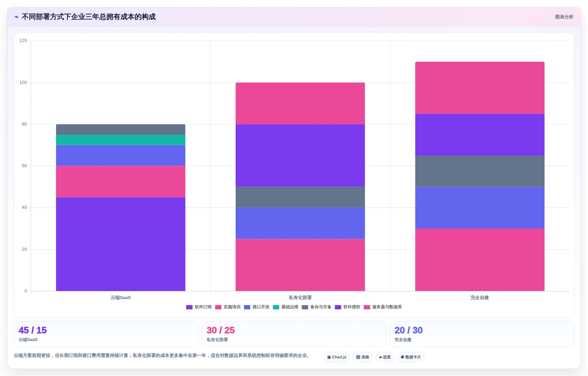Toggle the 软件授权 legend item
This screenshot has height=376, width=588.
pyautogui.click(x=347, y=307)
